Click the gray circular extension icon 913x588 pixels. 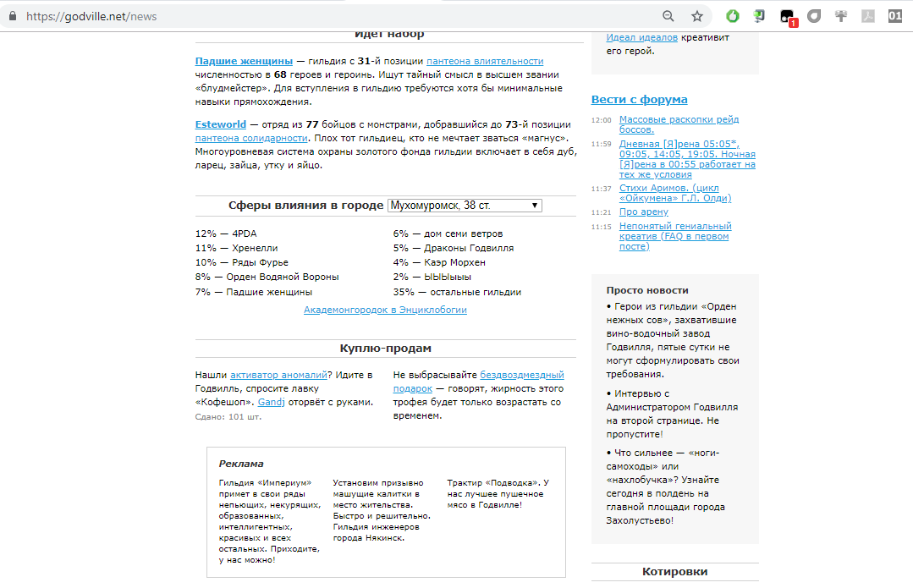(x=814, y=16)
